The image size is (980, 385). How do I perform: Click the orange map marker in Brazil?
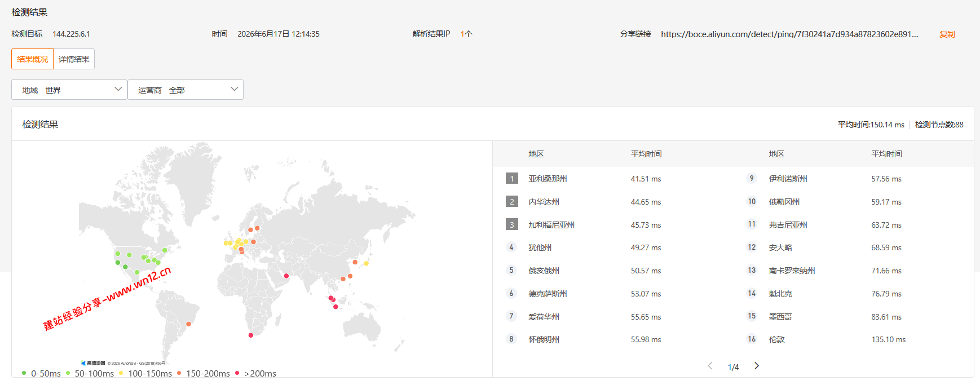(189, 324)
